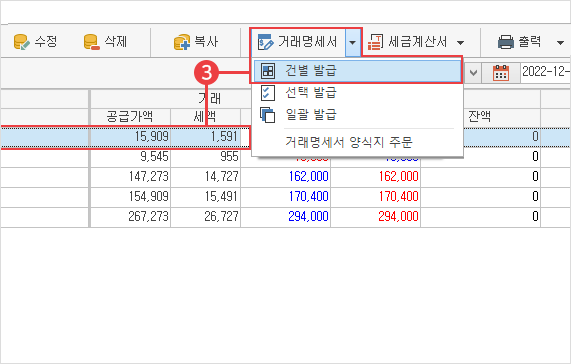Click the 출력 (print) button

[519, 42]
